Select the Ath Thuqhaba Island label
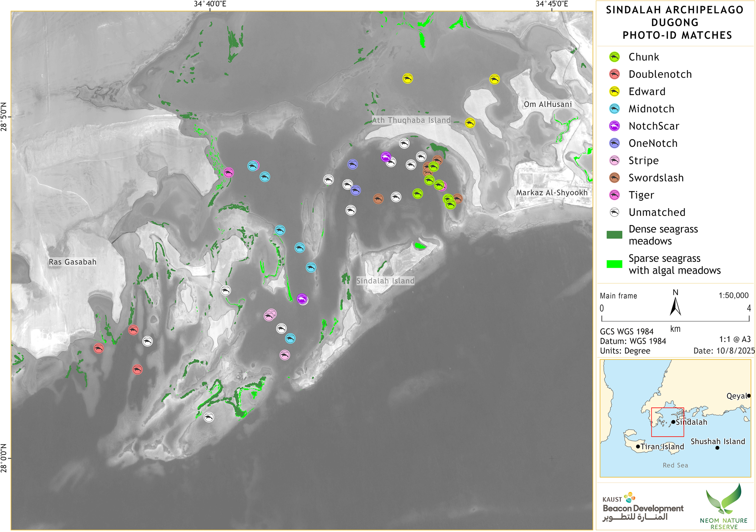This screenshot has height=532, width=756. 412,121
